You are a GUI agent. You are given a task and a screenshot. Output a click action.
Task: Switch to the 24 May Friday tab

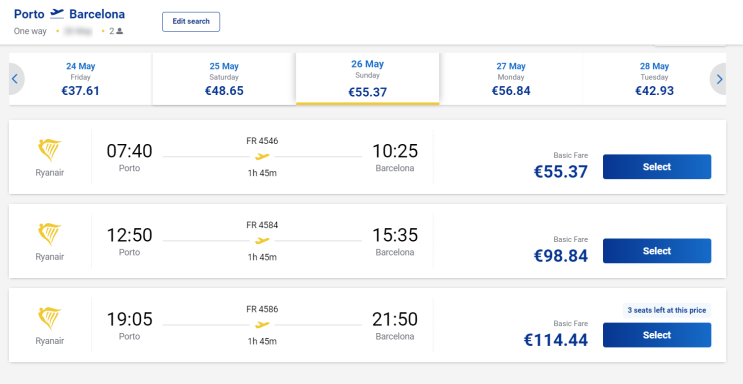tap(81, 79)
